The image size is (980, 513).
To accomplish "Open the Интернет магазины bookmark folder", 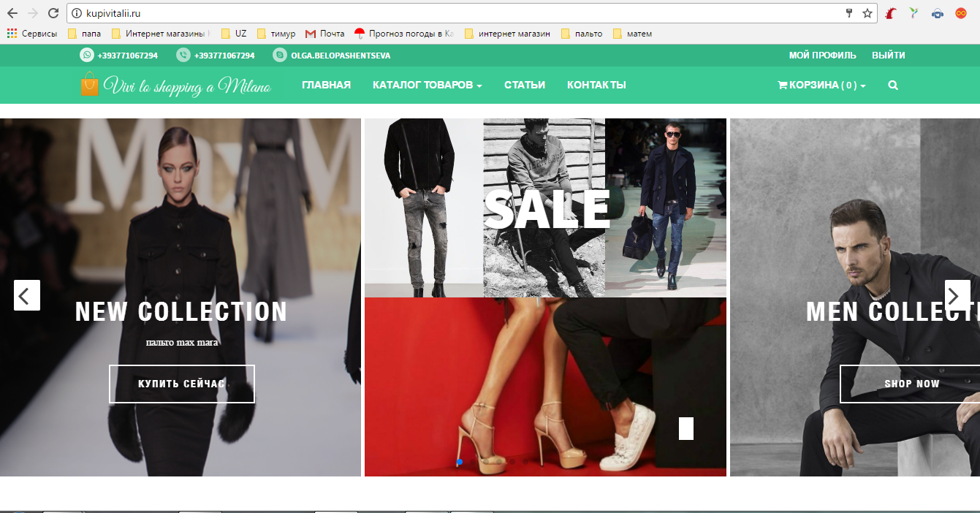I will 160,34.
